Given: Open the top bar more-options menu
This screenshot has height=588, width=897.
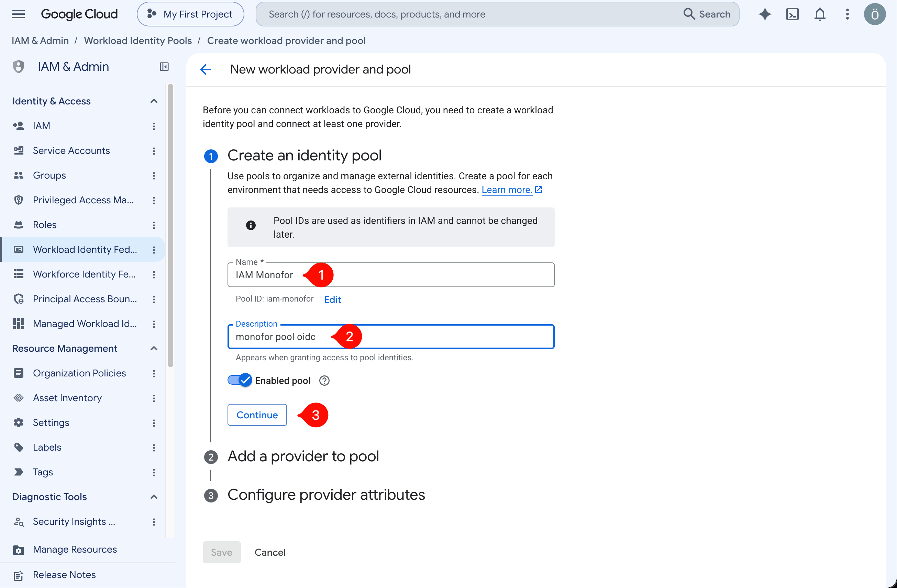Looking at the screenshot, I should pyautogui.click(x=847, y=14).
